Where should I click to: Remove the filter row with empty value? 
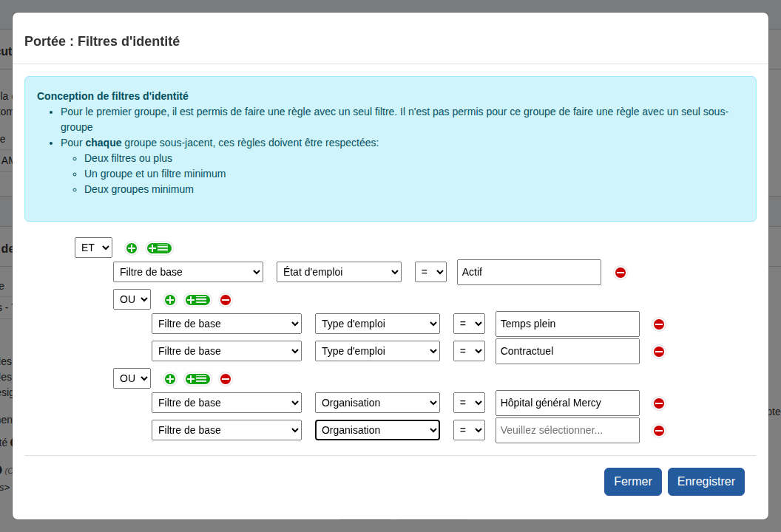click(658, 431)
